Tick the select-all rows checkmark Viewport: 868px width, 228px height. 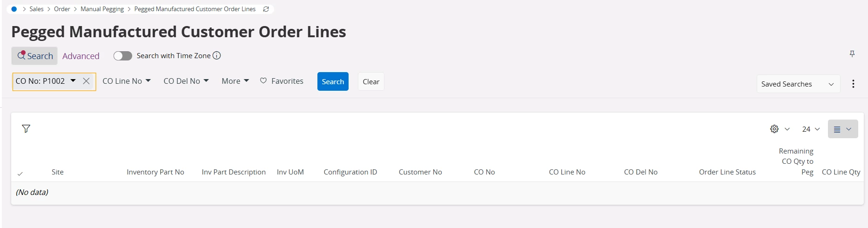pos(20,174)
